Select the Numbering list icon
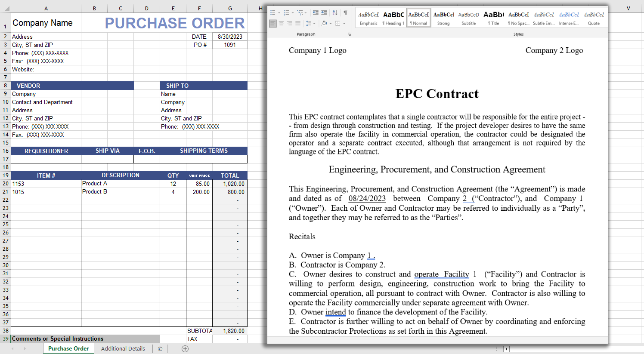644x354 pixels. tap(287, 12)
